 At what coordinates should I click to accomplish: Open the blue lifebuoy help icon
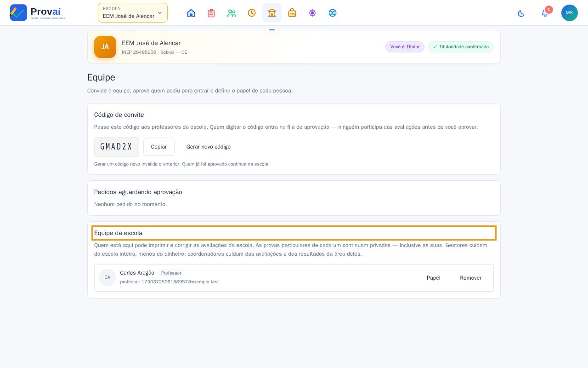333,13
